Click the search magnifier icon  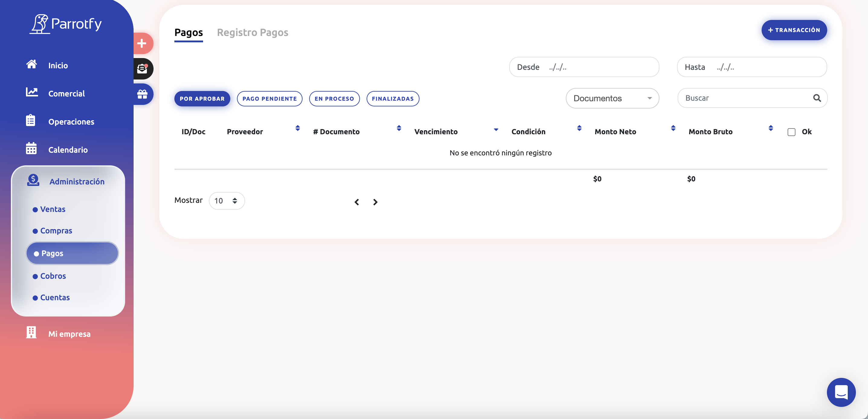[817, 98]
